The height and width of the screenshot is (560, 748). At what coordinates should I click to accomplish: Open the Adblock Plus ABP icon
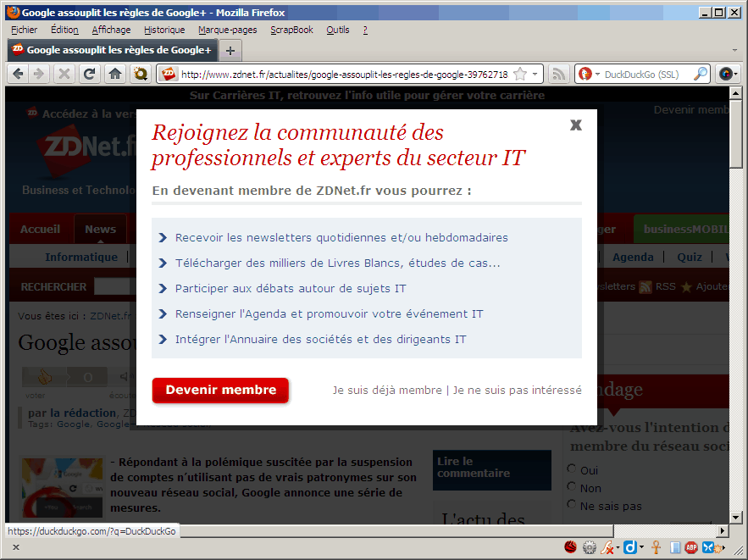point(691,547)
